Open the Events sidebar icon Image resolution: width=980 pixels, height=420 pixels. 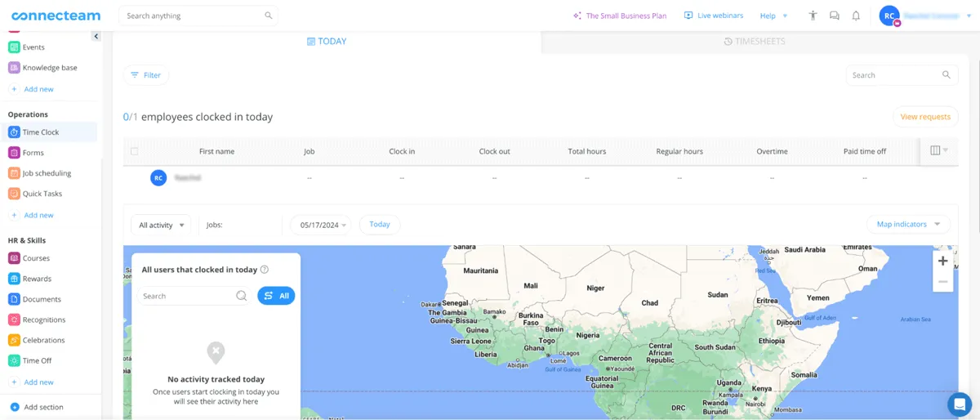[x=14, y=47]
